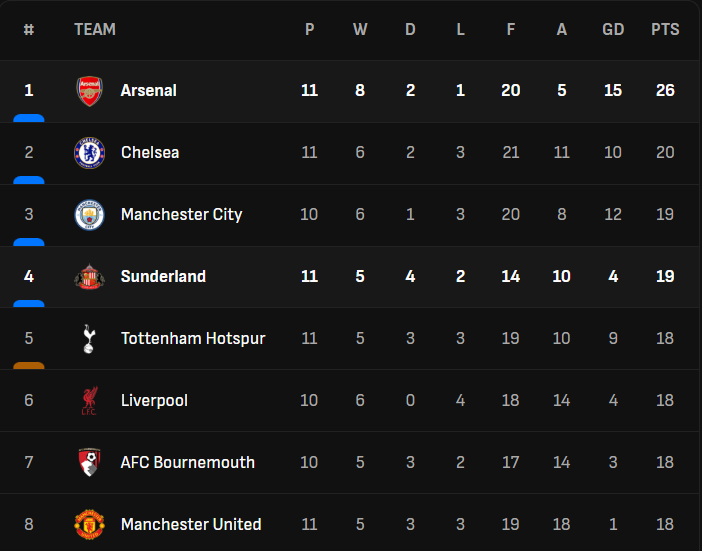Click the Chelsea club badge
The height and width of the screenshot is (551, 702).
pyautogui.click(x=89, y=153)
